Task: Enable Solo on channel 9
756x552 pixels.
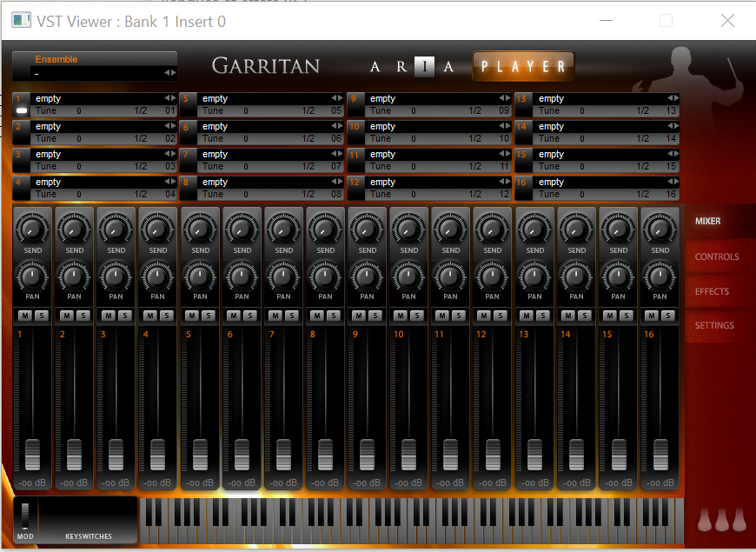Action: click(x=374, y=316)
